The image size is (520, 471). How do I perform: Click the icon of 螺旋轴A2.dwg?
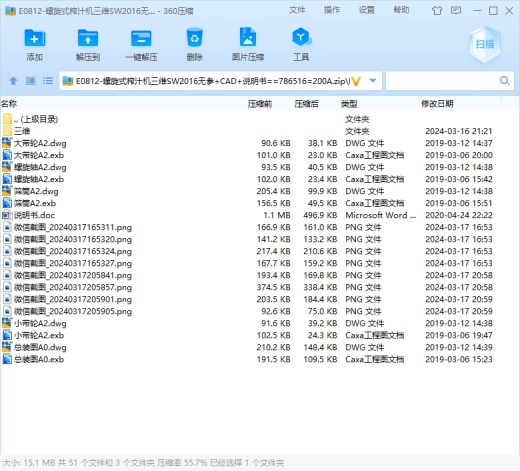7,167
